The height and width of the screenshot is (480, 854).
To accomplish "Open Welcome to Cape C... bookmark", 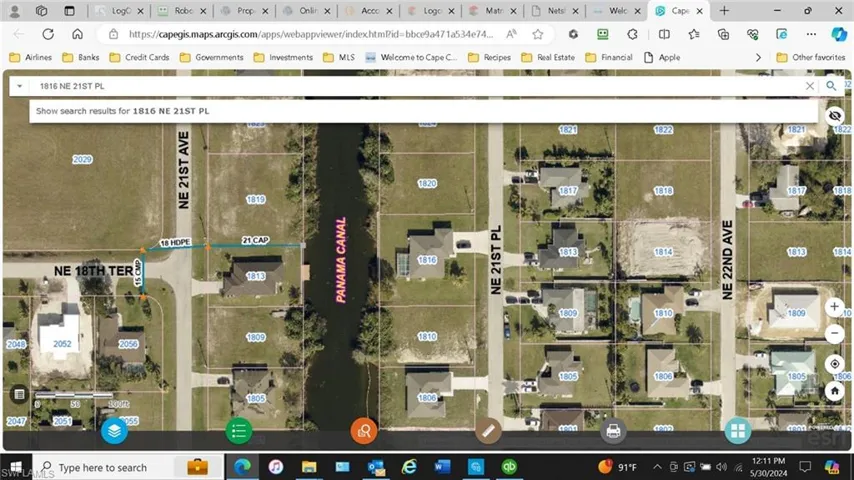I will point(411,57).
